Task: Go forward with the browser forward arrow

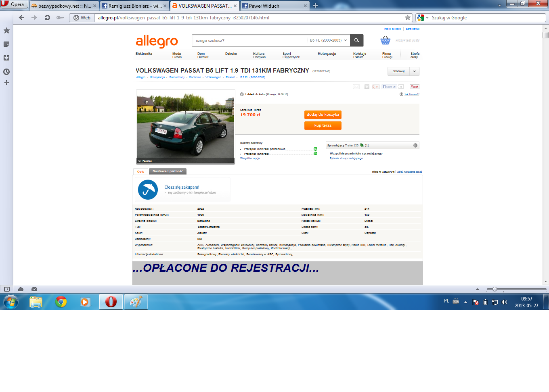Action: point(34,18)
